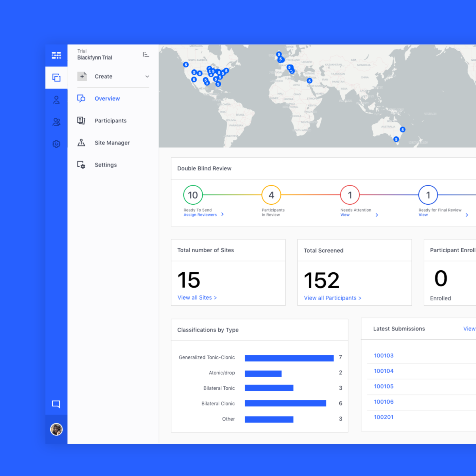Open the datasets icon in left rail

click(56, 78)
